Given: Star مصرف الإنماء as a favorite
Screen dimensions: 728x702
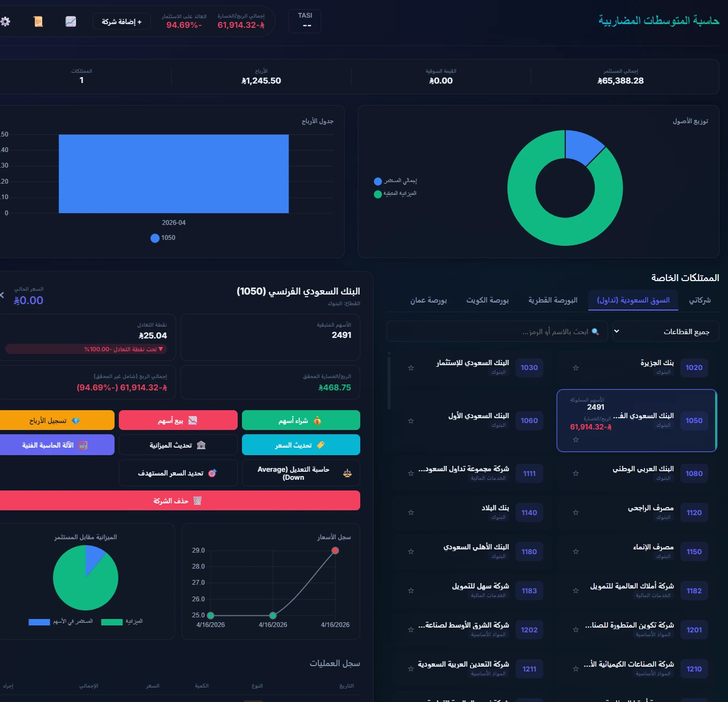Looking at the screenshot, I should coord(576,552).
